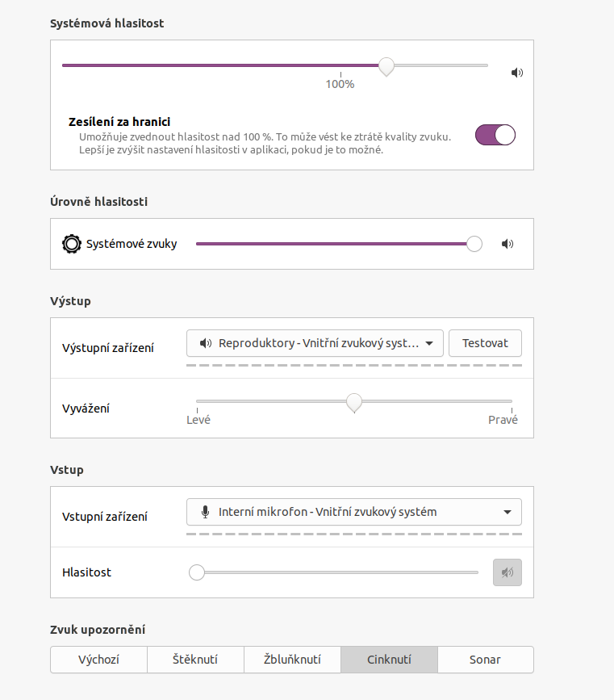
Task: Select Štěknutí alert sound
Action: pyautogui.click(x=195, y=660)
